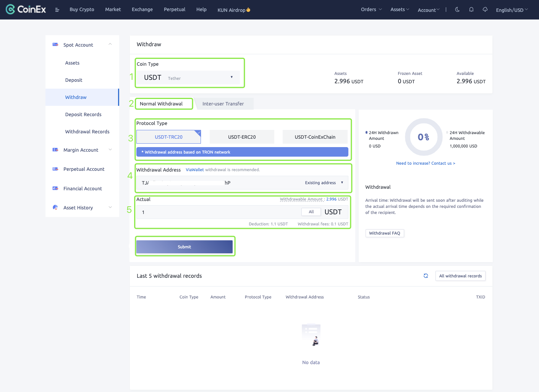Click the CoinEx logo
Viewport: 539px width, 392px height.
point(26,10)
